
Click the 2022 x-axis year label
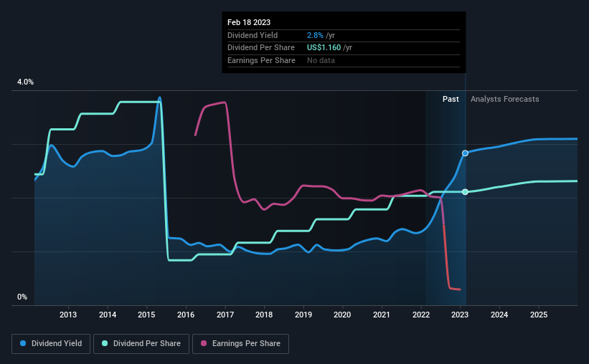point(421,315)
